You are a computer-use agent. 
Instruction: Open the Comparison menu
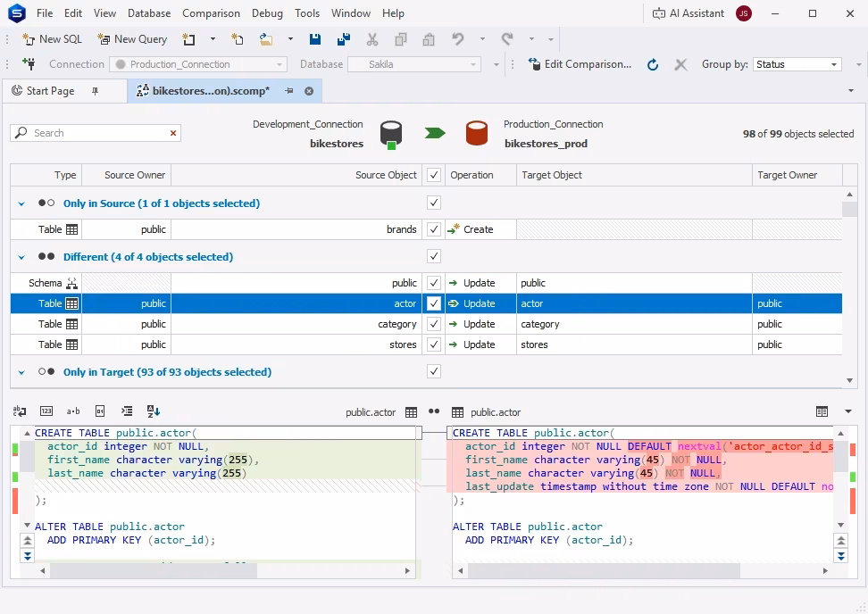211,13
